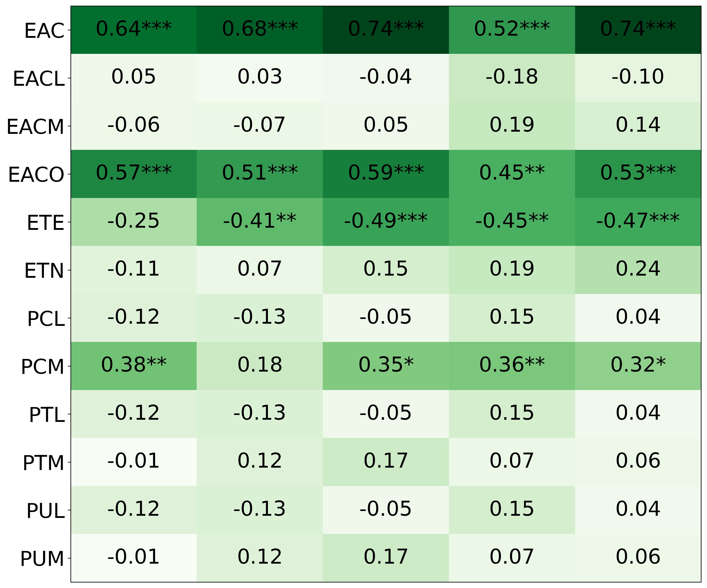Click the PUM cell showing -0.01
The image size is (707, 588).
click(134, 558)
